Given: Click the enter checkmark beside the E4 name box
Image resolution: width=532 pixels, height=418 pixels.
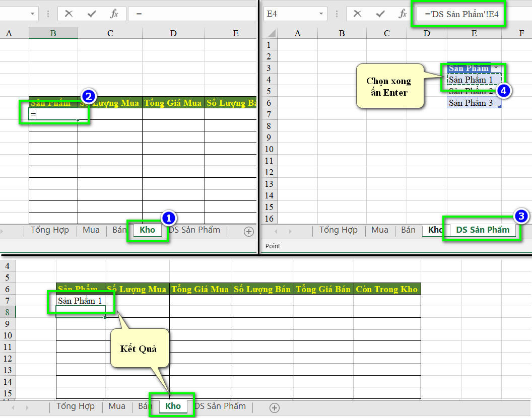Looking at the screenshot, I should click(x=380, y=14).
